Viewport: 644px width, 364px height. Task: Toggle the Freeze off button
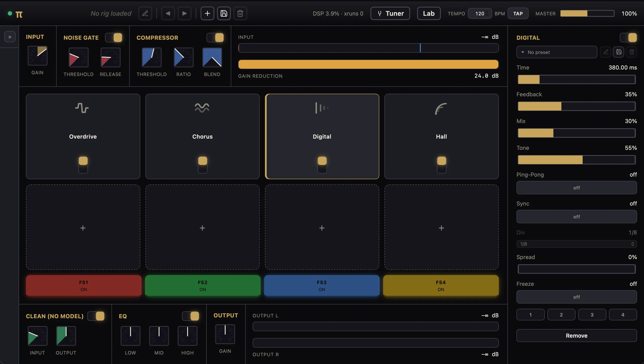(576, 297)
